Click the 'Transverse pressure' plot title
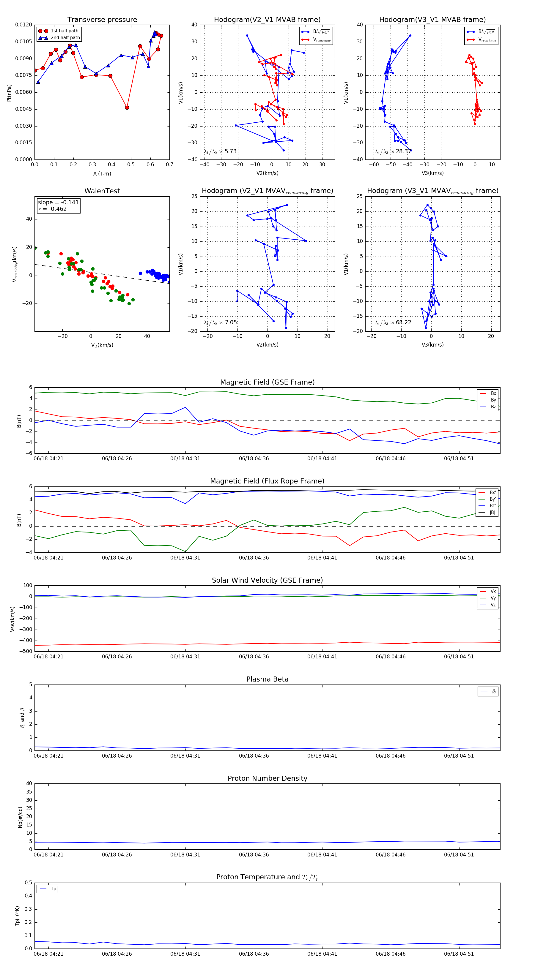The height and width of the screenshot is (980, 535). pyautogui.click(x=102, y=20)
